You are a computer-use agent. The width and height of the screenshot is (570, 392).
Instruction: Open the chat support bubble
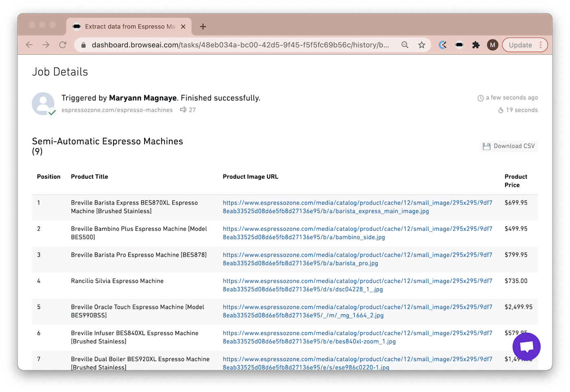pyautogui.click(x=526, y=346)
